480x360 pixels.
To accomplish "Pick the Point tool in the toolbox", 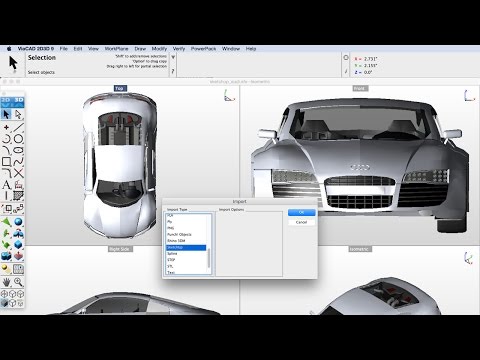I will (6, 127).
